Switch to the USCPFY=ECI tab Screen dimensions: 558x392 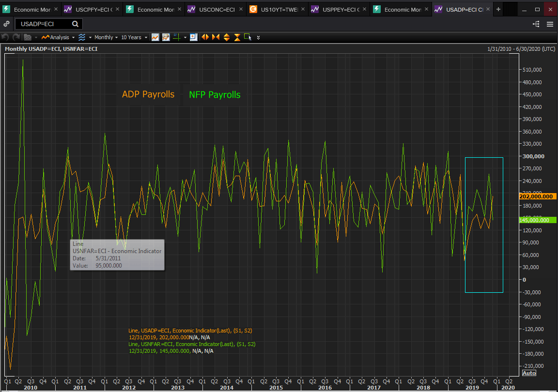pyautogui.click(x=93, y=9)
